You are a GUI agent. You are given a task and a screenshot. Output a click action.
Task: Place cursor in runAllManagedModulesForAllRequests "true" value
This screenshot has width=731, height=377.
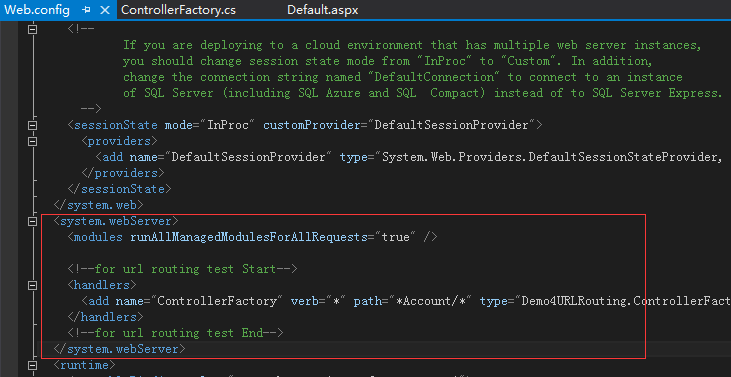pyautogui.click(x=395, y=237)
